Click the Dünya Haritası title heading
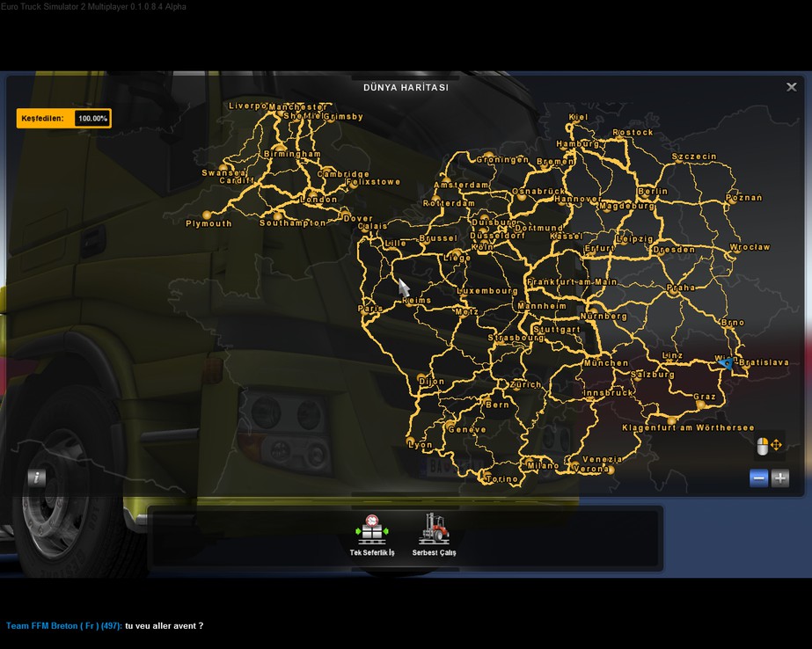Image resolution: width=812 pixels, height=649 pixels. click(406, 88)
